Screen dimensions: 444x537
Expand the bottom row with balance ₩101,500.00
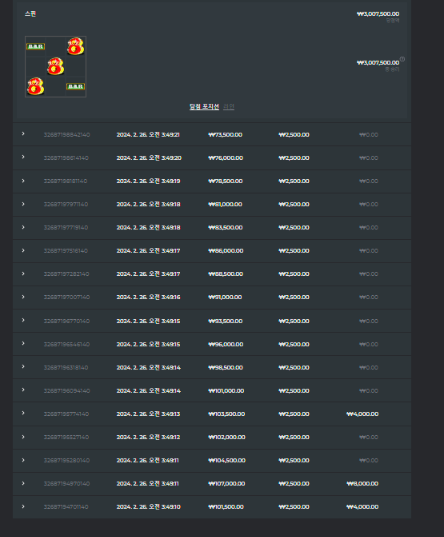tap(23, 506)
